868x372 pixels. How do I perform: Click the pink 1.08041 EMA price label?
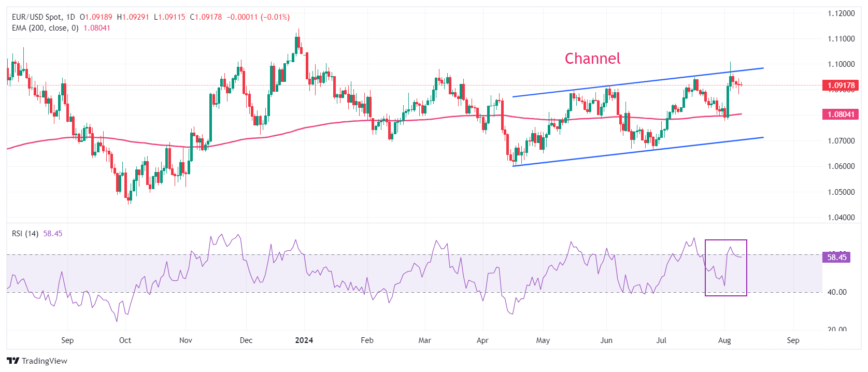tap(841, 114)
